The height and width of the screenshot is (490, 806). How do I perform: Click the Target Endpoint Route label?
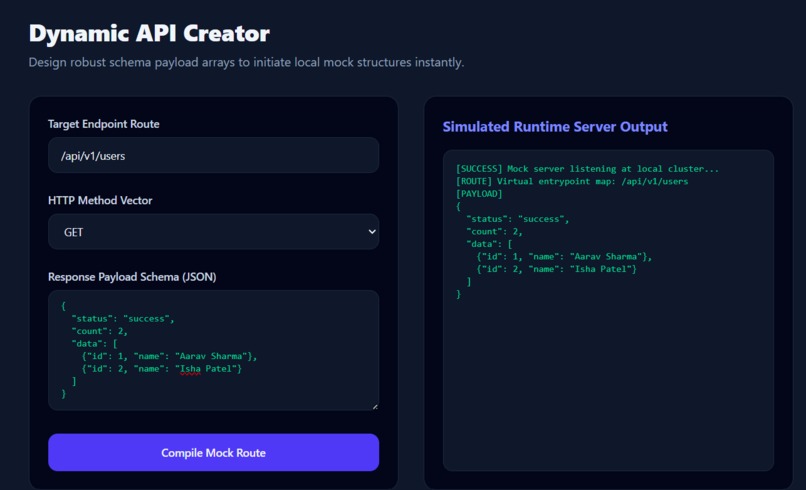(103, 124)
